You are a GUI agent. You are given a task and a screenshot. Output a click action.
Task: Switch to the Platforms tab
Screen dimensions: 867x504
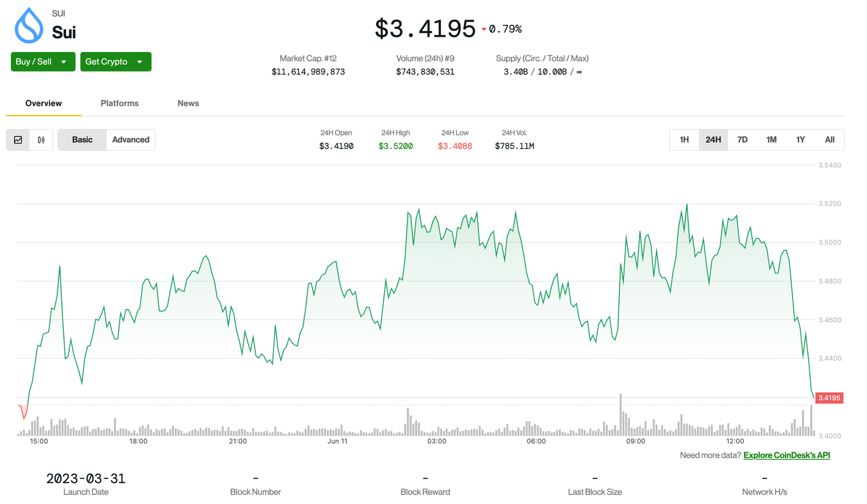119,103
